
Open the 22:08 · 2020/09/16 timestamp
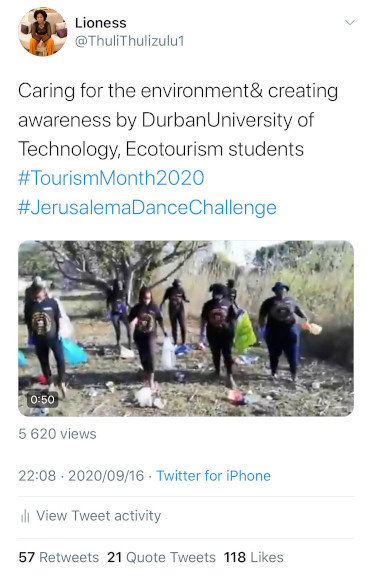81,476
